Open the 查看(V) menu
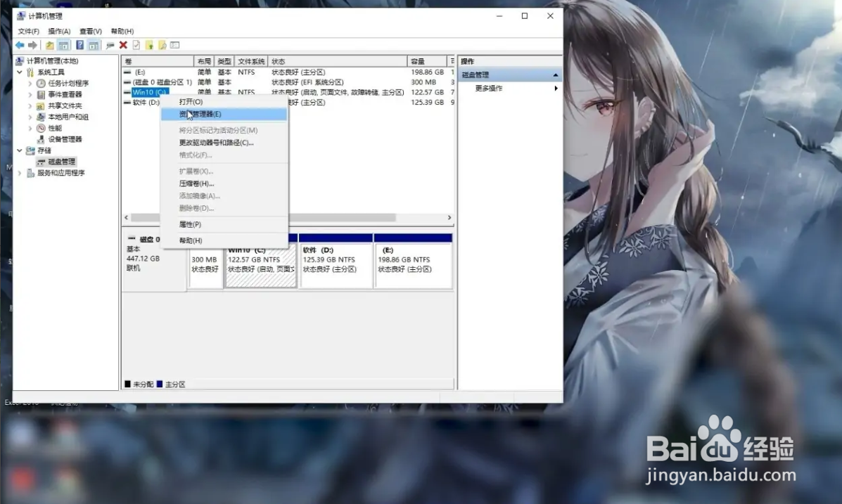The height and width of the screenshot is (504, 842). click(x=90, y=31)
